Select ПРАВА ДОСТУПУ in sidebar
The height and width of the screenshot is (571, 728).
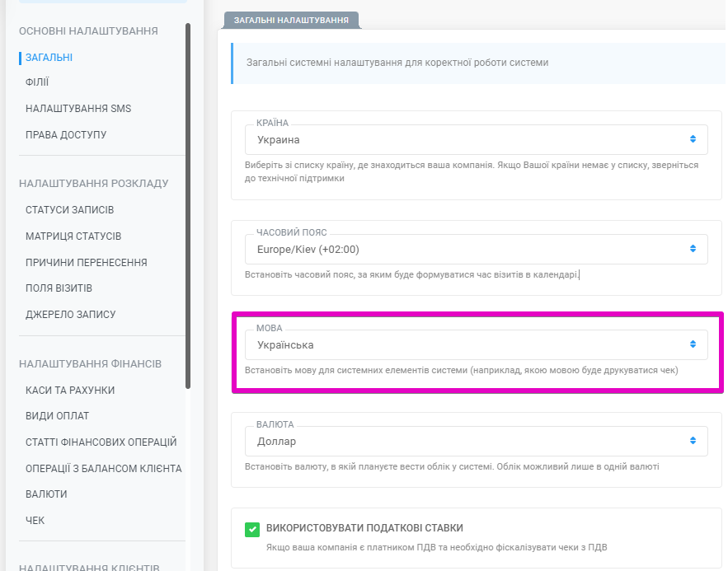tap(66, 135)
